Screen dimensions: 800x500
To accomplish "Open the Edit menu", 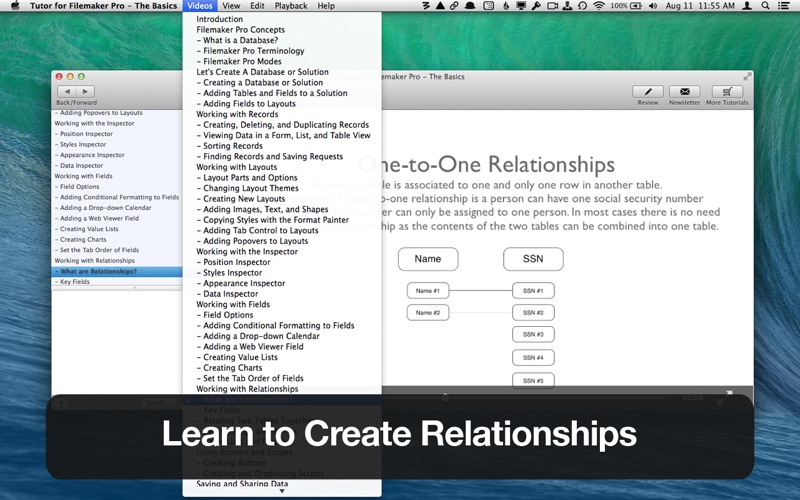I will coord(257,6).
